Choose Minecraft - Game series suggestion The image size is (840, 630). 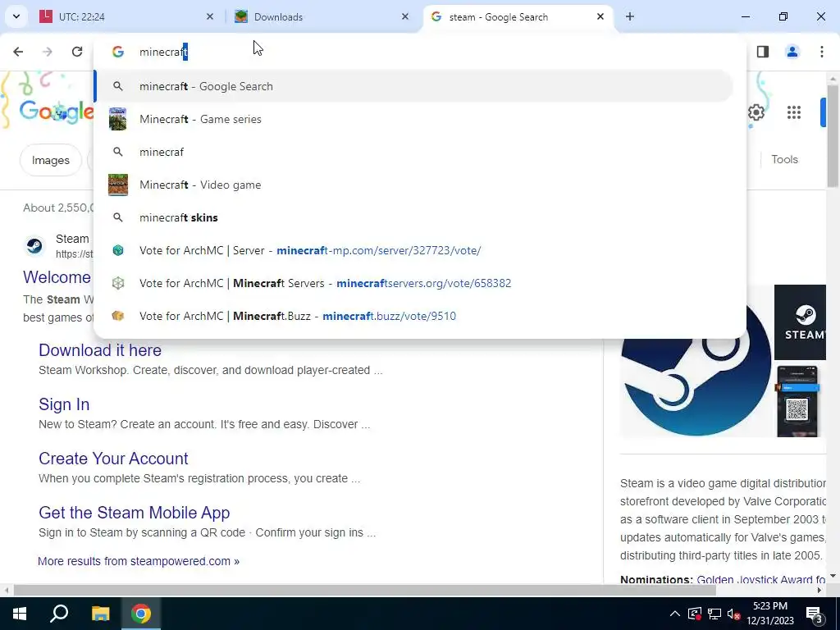coord(413,119)
